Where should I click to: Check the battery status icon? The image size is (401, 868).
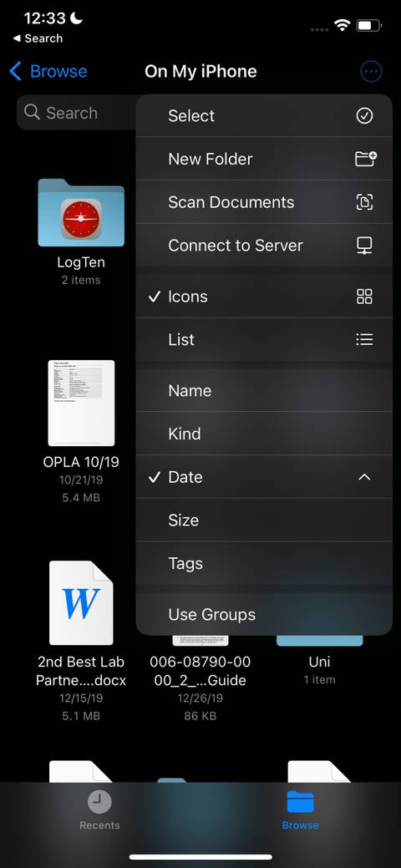pos(369,25)
